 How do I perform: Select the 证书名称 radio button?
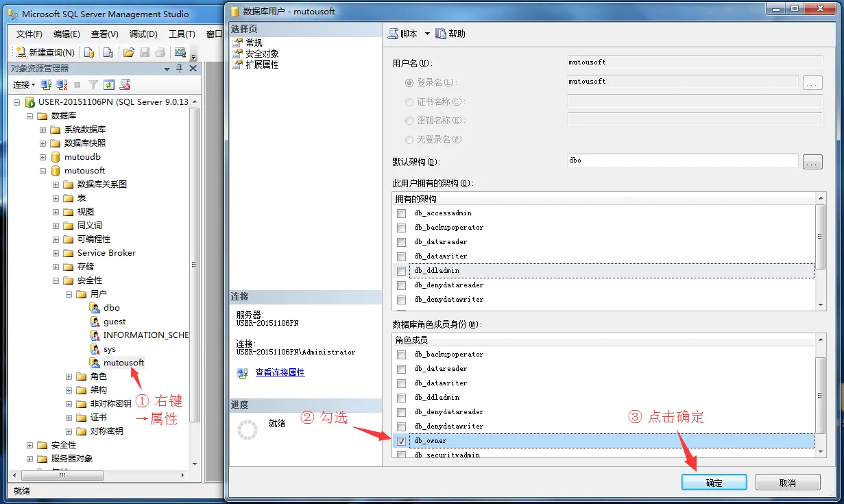coord(409,101)
